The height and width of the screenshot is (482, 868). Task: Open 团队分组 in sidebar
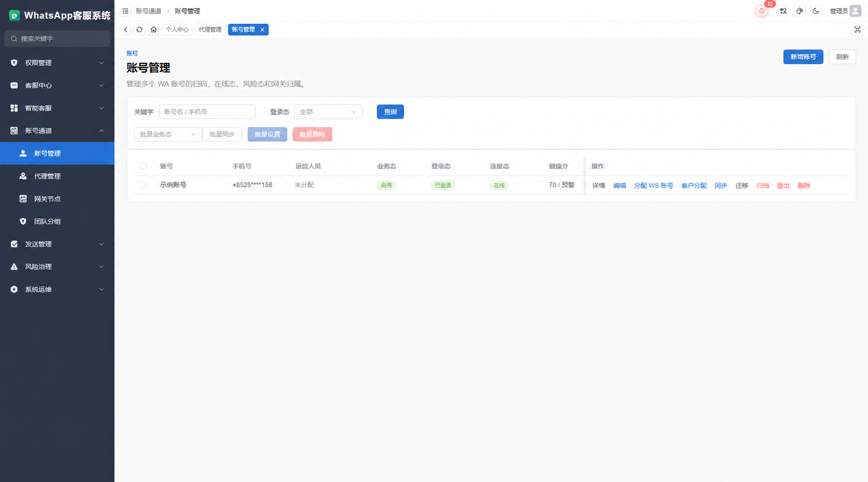click(x=57, y=222)
